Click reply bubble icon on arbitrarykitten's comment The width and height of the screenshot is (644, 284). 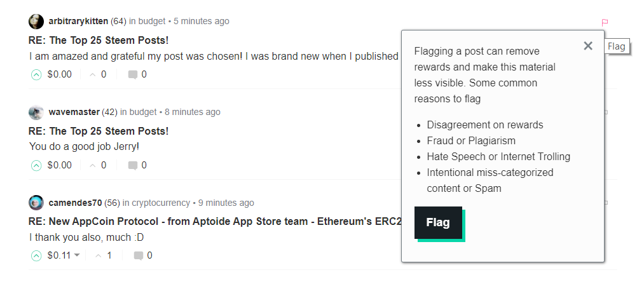[133, 74]
